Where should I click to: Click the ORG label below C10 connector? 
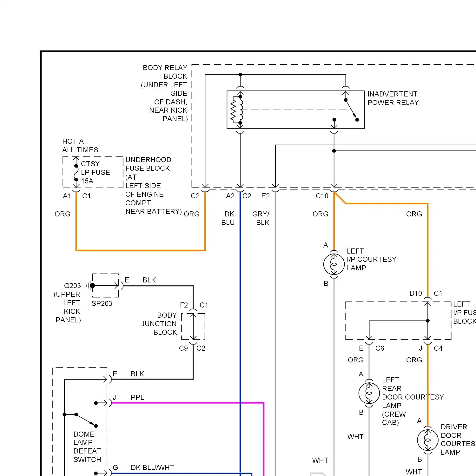(321, 214)
